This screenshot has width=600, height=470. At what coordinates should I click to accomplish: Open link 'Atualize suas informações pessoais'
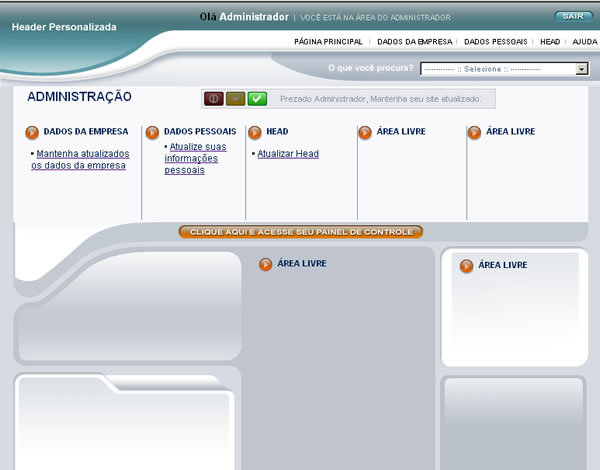coord(196,158)
